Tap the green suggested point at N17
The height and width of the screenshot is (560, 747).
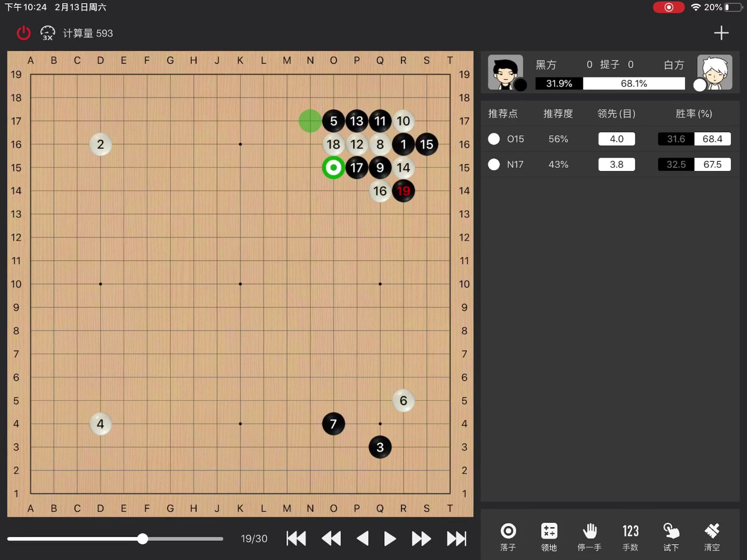pos(310,121)
